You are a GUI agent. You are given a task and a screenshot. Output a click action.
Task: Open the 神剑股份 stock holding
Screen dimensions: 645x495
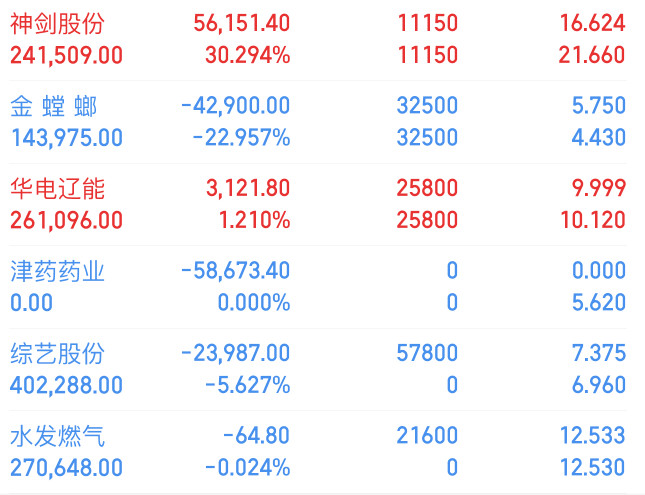57,24
